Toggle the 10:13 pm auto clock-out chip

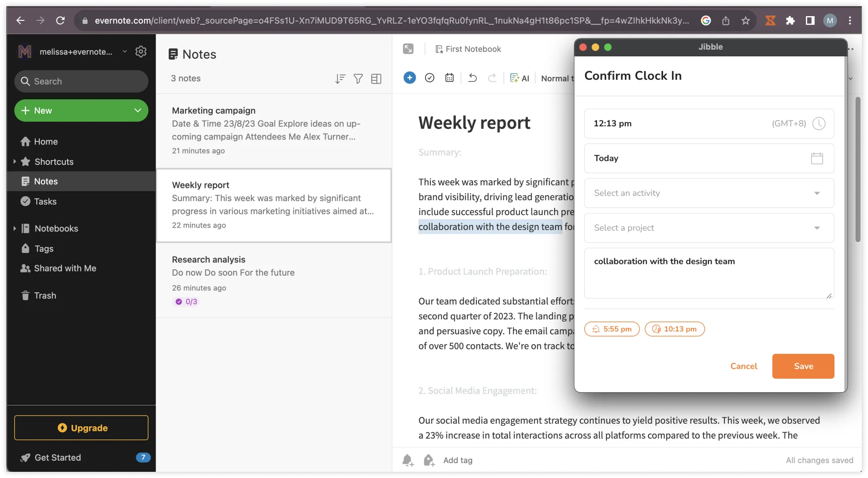[x=674, y=329]
